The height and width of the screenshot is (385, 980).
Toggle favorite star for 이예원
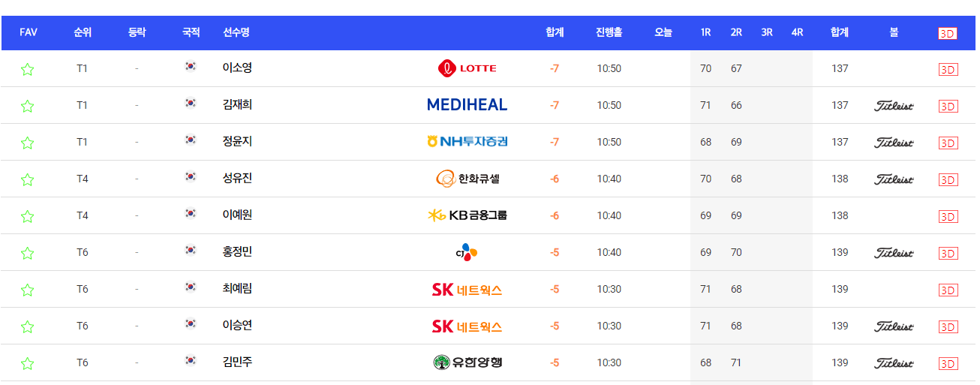(x=28, y=217)
